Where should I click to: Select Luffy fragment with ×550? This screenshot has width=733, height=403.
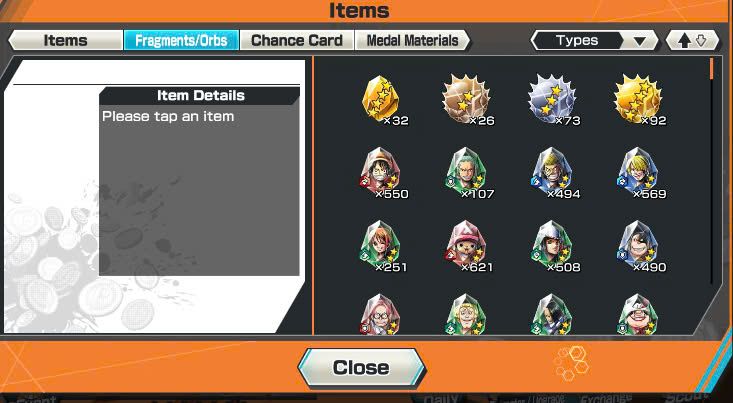tap(382, 173)
